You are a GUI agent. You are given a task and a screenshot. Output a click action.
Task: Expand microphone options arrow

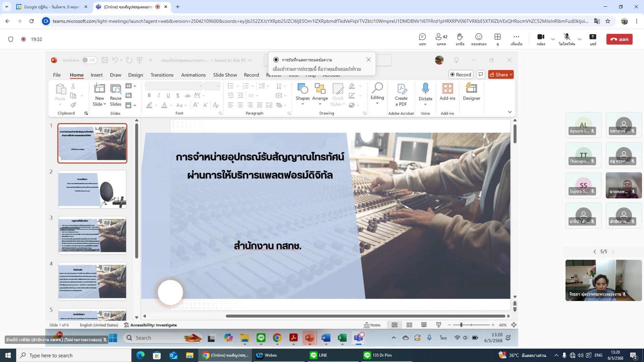click(x=579, y=39)
